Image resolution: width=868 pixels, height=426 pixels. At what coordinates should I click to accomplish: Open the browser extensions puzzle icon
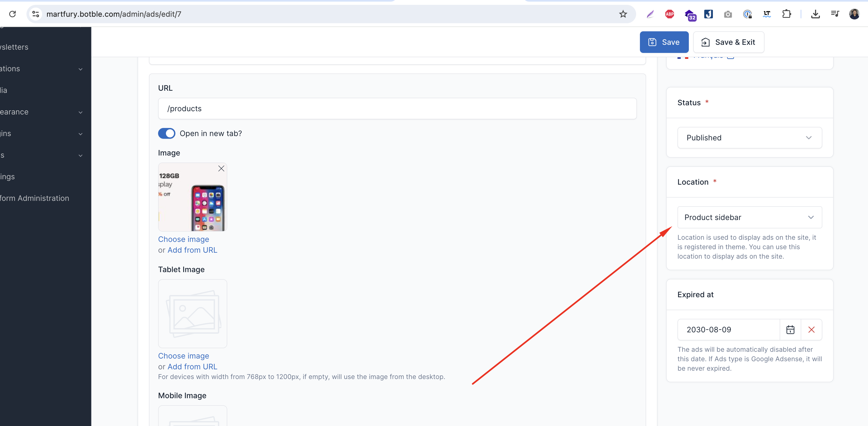click(x=786, y=14)
